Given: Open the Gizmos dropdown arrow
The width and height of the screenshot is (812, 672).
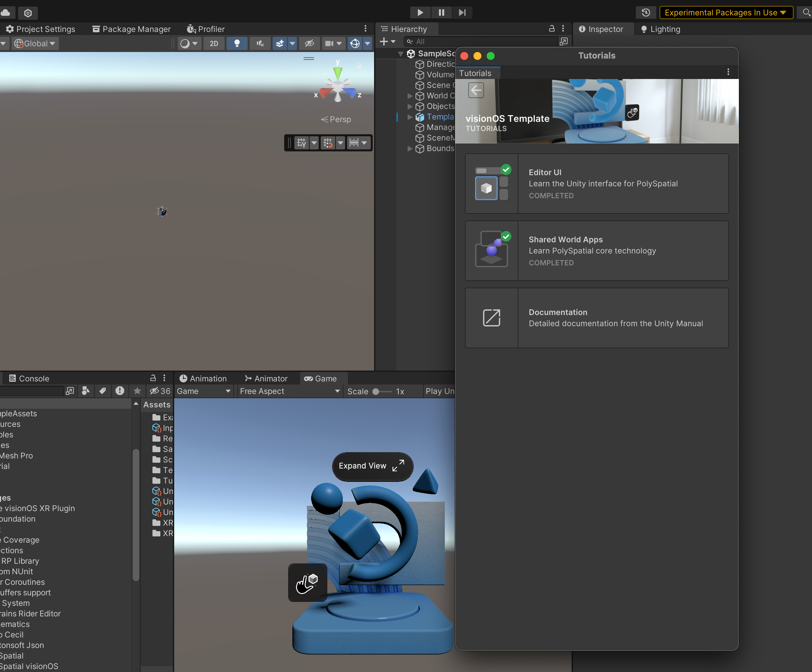Looking at the screenshot, I should click(367, 43).
